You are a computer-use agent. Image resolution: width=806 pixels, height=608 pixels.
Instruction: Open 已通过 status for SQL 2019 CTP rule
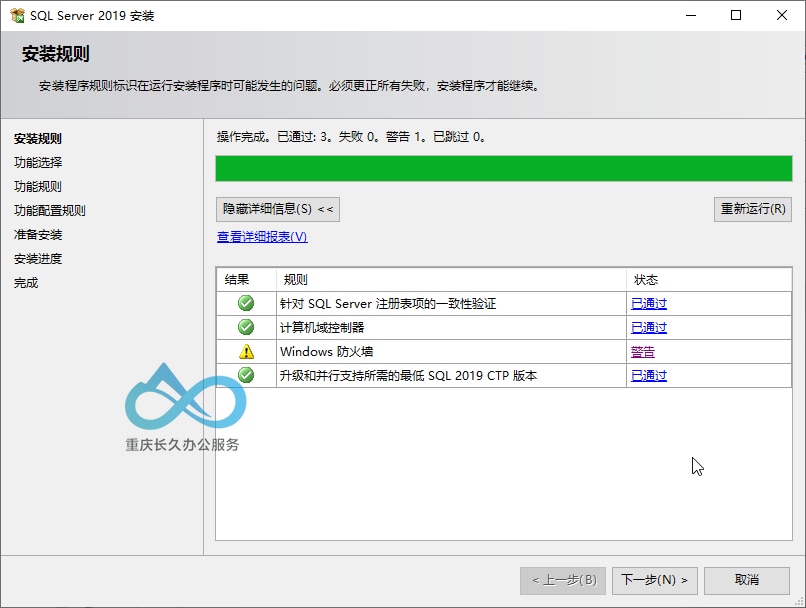click(649, 376)
